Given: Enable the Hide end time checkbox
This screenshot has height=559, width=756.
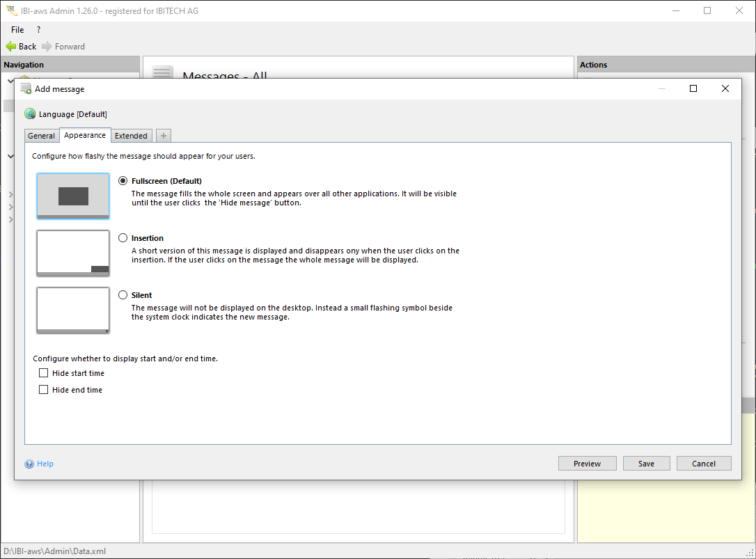Looking at the screenshot, I should point(44,390).
